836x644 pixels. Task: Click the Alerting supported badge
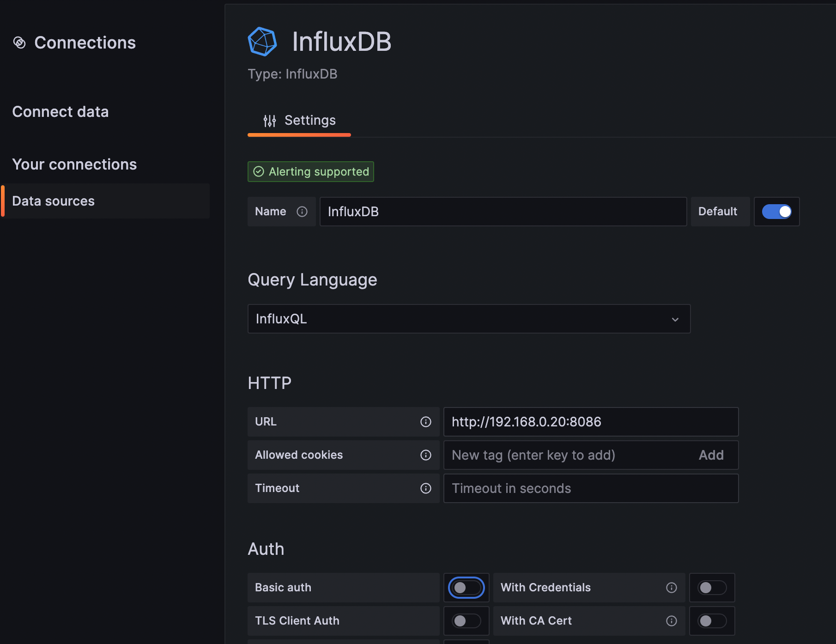click(311, 171)
